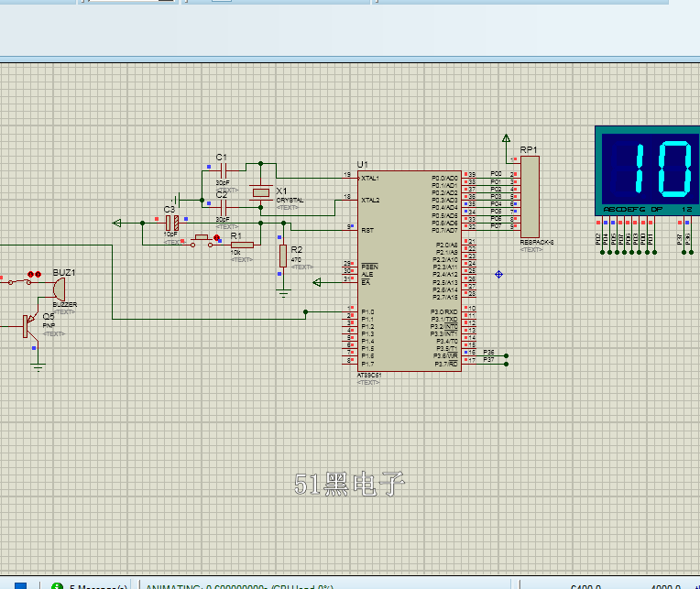Click the P07 net label near RP1
700x589 pixels.
pos(496,225)
